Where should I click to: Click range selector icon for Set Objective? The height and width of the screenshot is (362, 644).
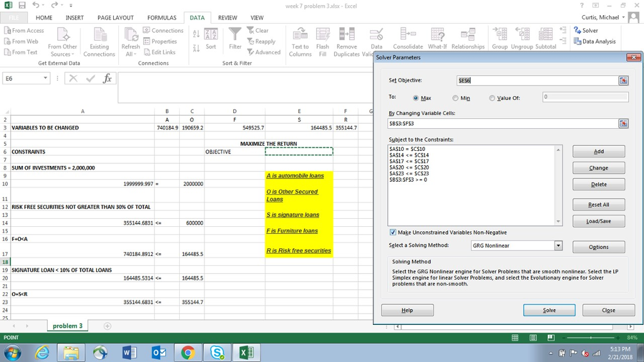(623, 80)
